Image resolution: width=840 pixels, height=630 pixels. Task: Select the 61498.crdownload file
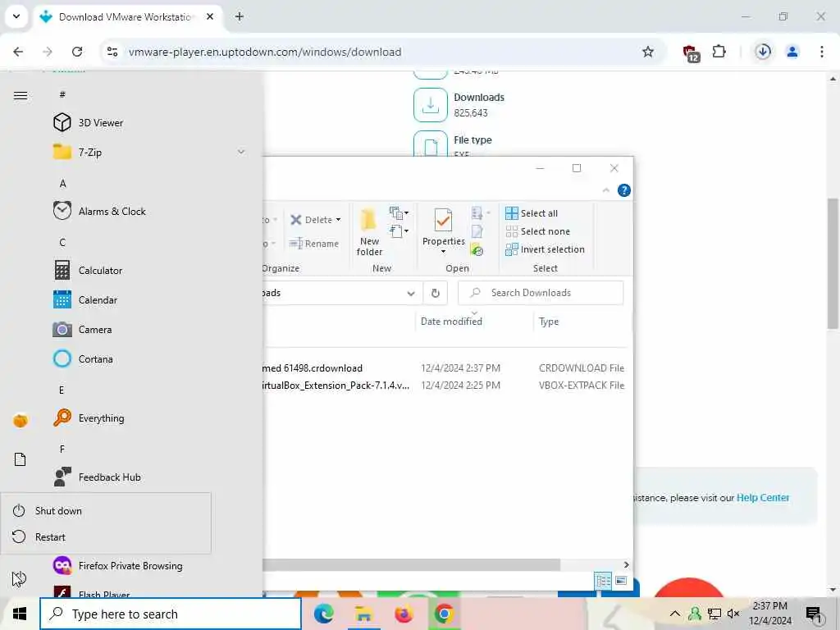tap(313, 368)
